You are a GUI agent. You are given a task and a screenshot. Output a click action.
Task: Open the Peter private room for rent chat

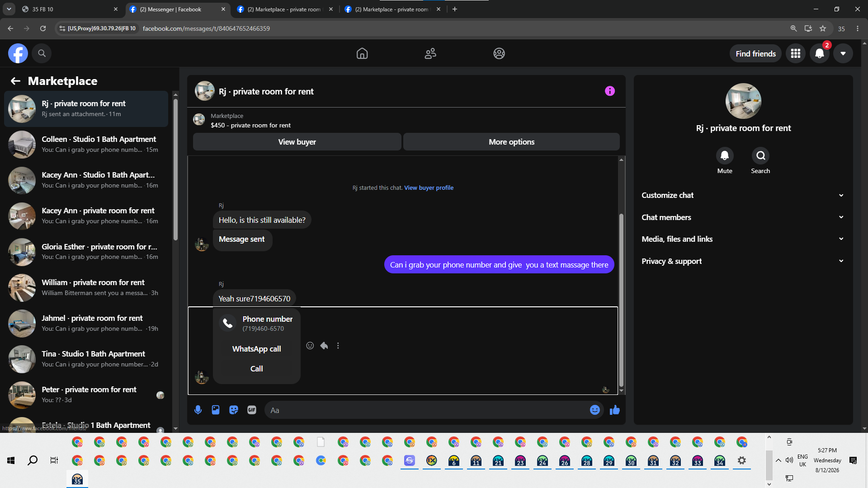tap(86, 395)
